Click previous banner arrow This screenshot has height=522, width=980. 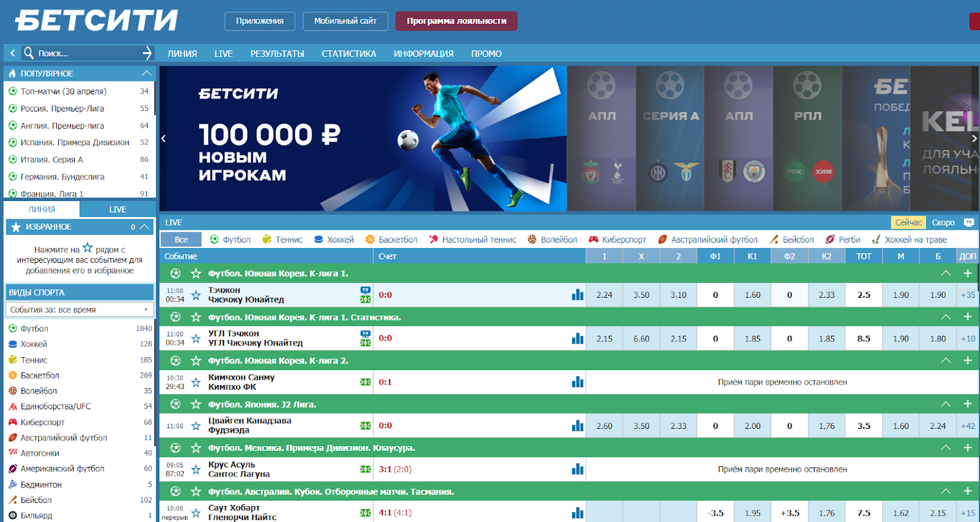pyautogui.click(x=164, y=139)
